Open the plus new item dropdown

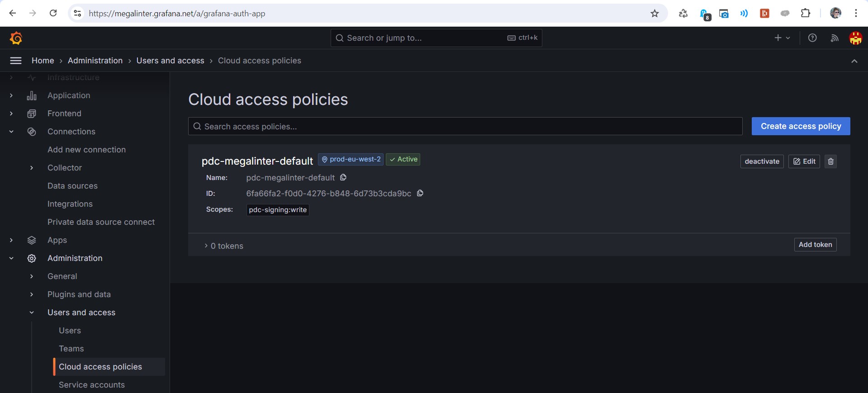click(x=782, y=38)
